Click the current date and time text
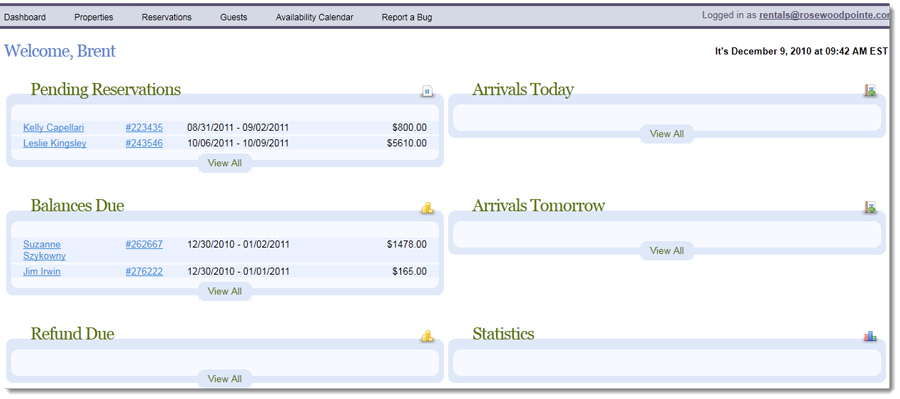900x399 pixels. [801, 51]
